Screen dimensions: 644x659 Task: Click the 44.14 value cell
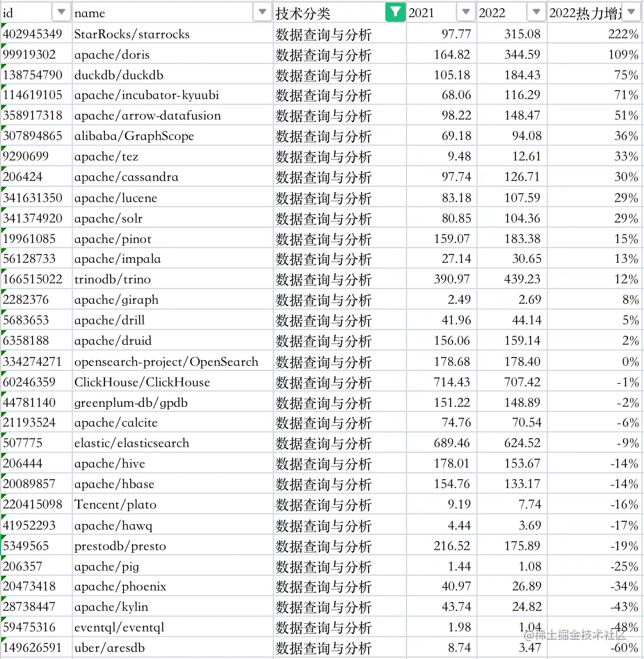click(512, 321)
